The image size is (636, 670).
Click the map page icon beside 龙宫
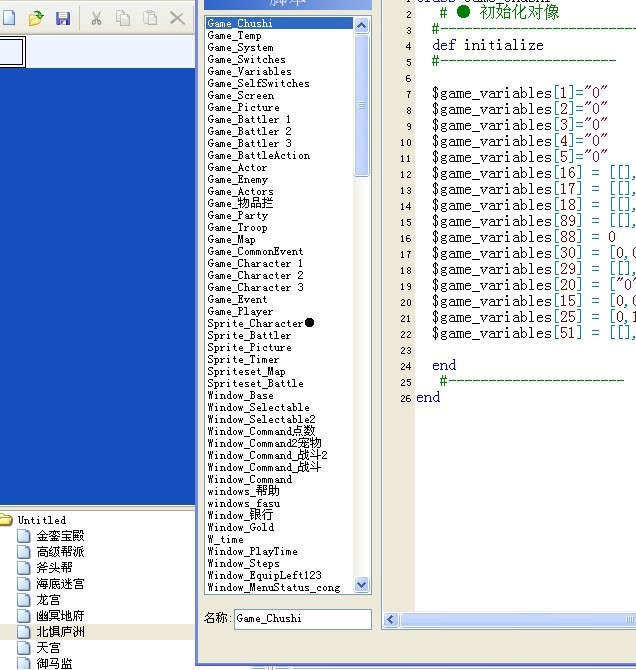[24, 599]
